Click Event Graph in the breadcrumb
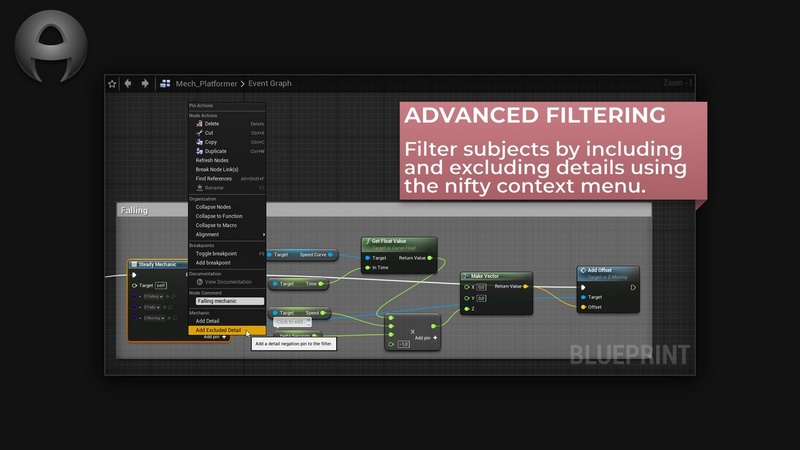 pyautogui.click(x=270, y=84)
